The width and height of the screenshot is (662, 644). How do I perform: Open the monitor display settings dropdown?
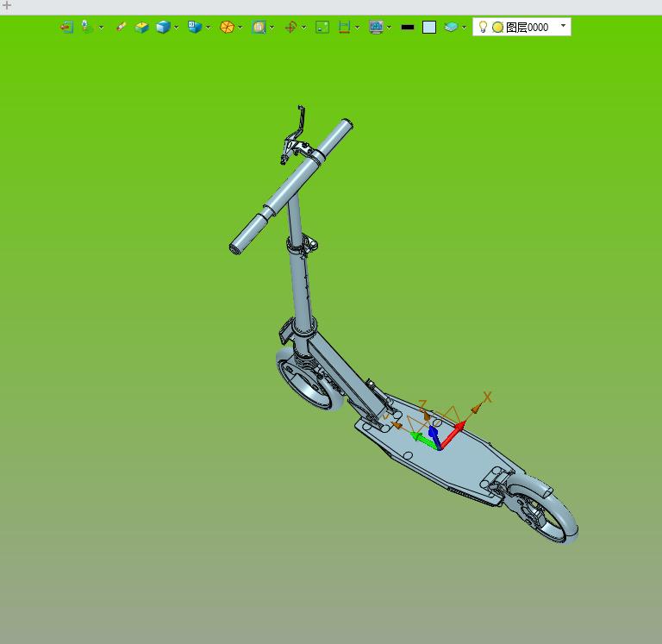click(x=389, y=28)
